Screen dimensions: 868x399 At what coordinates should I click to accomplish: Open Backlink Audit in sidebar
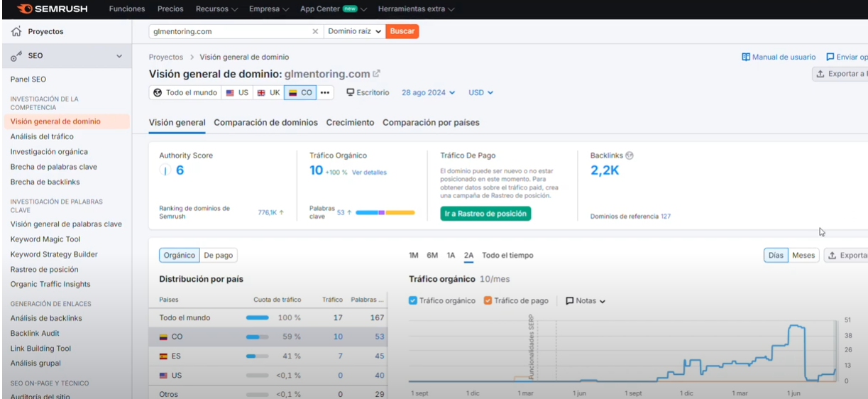point(35,333)
